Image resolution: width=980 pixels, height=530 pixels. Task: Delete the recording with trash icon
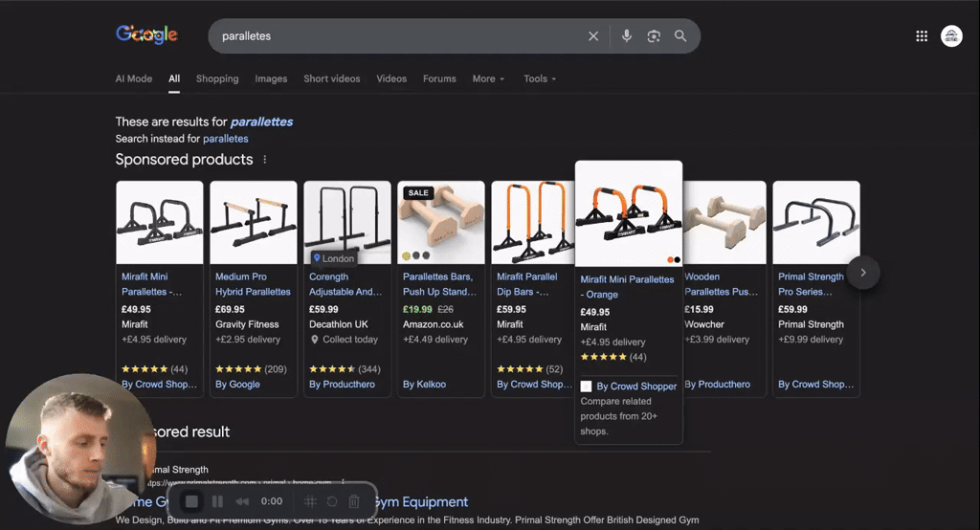pyautogui.click(x=354, y=501)
